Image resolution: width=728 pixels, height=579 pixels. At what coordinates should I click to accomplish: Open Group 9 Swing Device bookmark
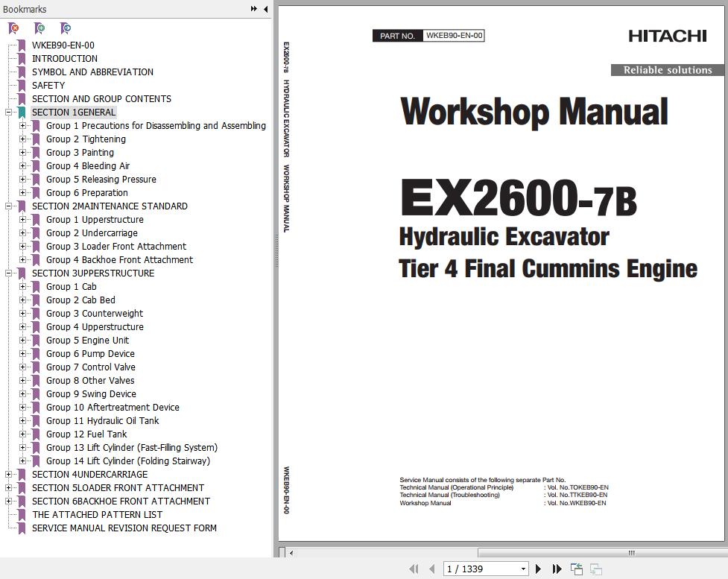91,394
